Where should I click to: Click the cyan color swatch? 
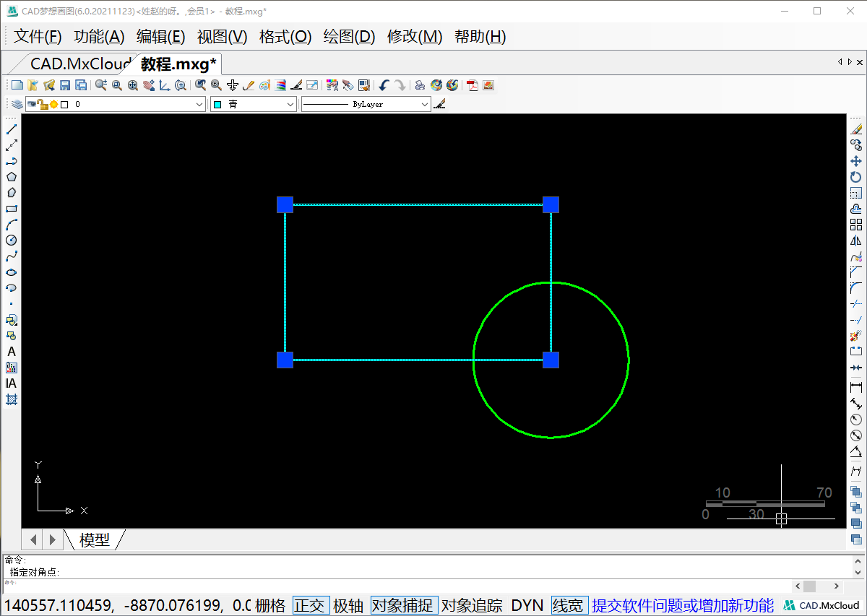(217, 104)
